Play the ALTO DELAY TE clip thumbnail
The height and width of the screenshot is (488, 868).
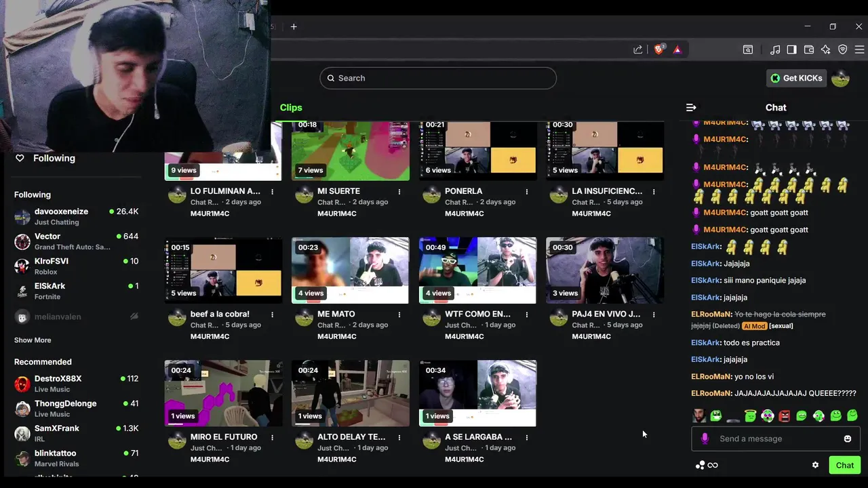[x=351, y=393]
